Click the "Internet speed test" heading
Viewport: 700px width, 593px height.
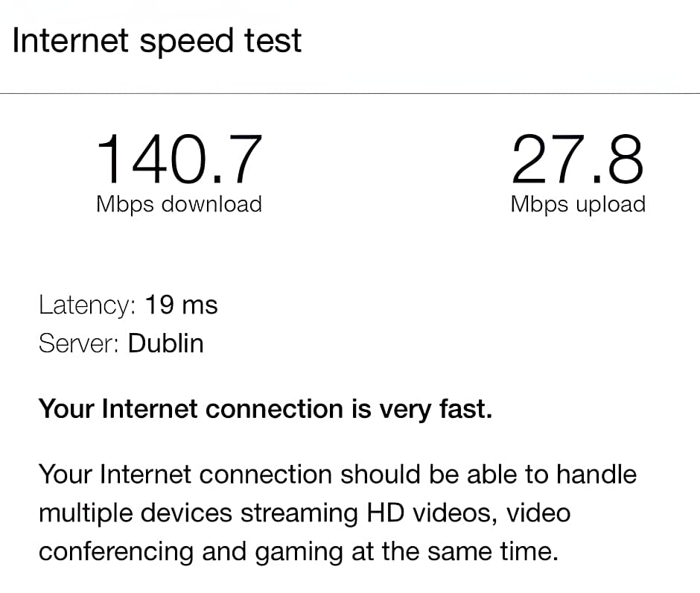[157, 39]
